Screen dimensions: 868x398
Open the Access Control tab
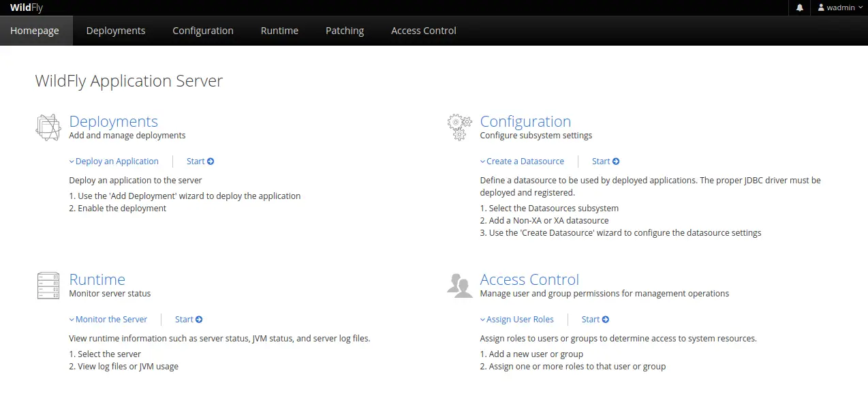pos(424,31)
